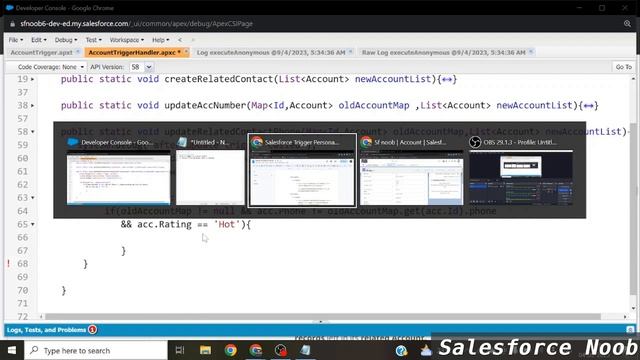The image size is (640, 360).
Task: Click the horizontal scroll right arrow
Action: click(x=625, y=317)
